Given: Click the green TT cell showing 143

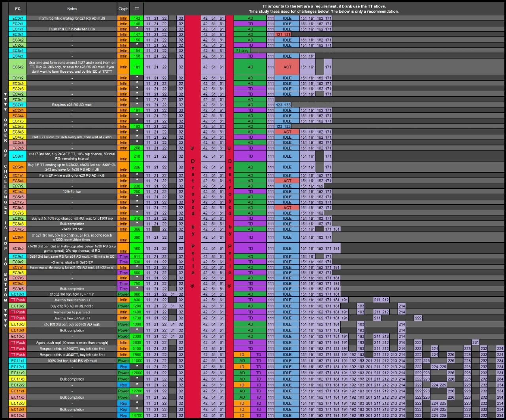Looking at the screenshot, I should pos(137,18).
